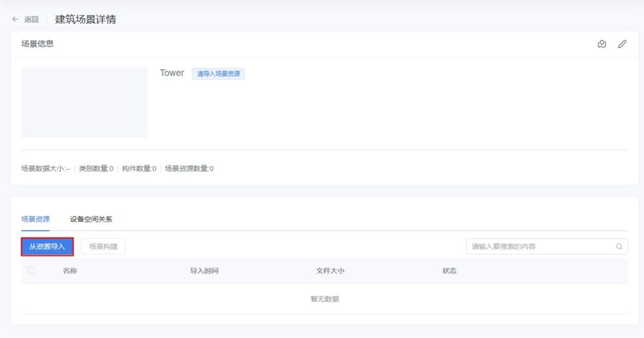This screenshot has width=644, height=338.
Task: Click the 场景资源数量 statistic
Action: tap(189, 169)
